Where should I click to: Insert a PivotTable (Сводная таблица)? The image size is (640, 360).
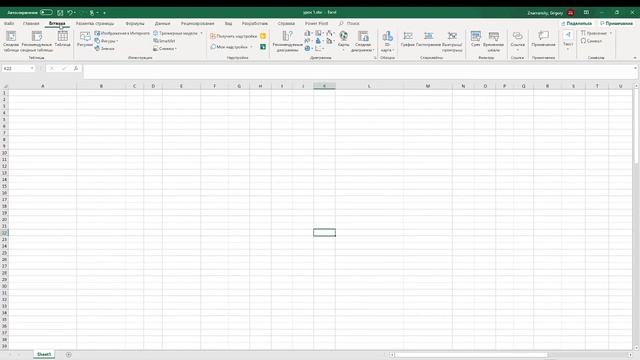[11, 41]
